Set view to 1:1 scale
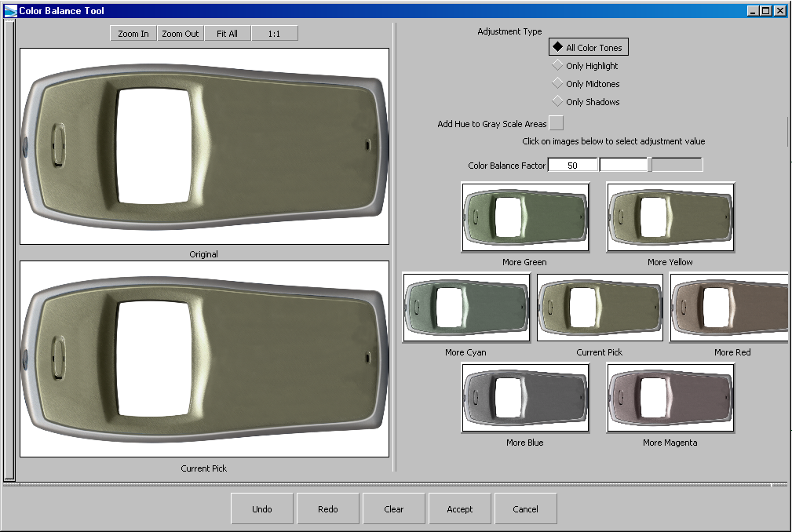 click(275, 34)
